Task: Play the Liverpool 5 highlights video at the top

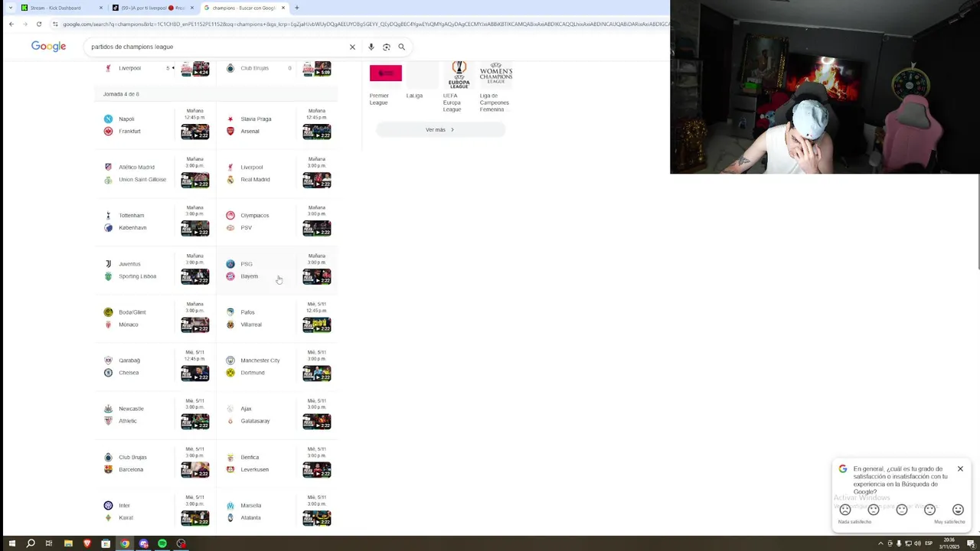Action: click(x=194, y=69)
